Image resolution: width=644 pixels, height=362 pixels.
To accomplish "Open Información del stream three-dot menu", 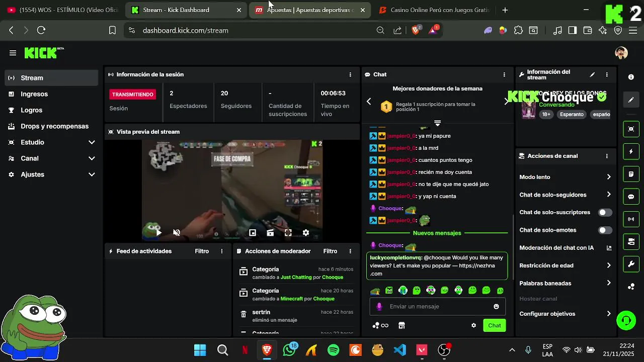I will (607, 74).
